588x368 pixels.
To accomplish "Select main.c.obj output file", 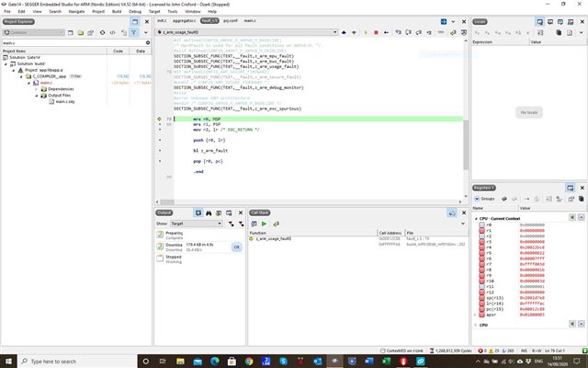I will point(65,102).
